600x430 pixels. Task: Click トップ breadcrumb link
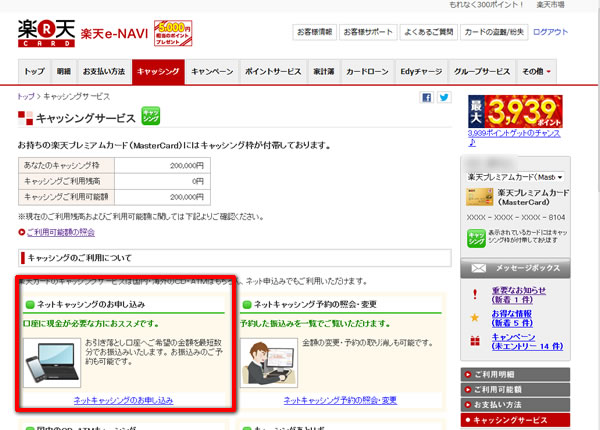tap(26, 96)
